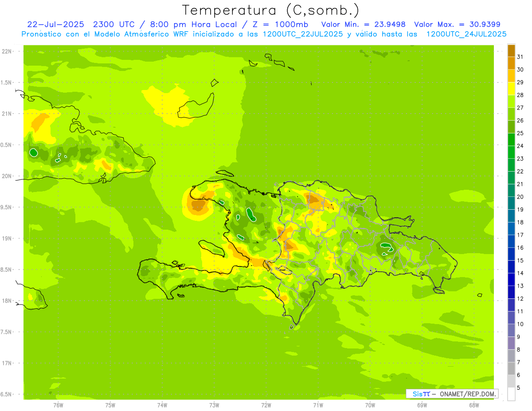Click the "ONAMET/REP.DOM." credit label
This screenshot has width=532, height=411.
[469, 394]
